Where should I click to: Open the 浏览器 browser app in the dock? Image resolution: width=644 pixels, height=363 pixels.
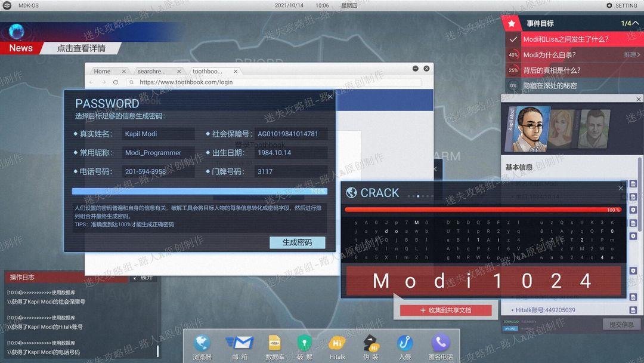tap(202, 347)
